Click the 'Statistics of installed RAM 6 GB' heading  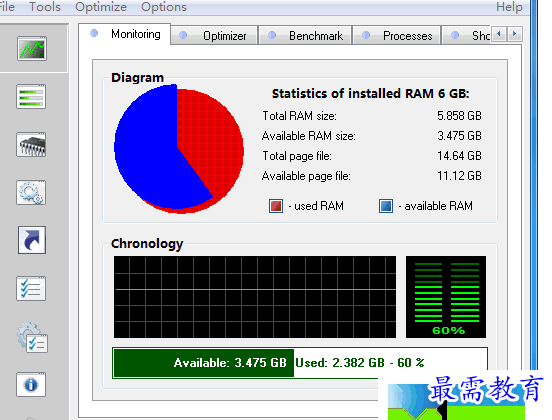tap(370, 94)
